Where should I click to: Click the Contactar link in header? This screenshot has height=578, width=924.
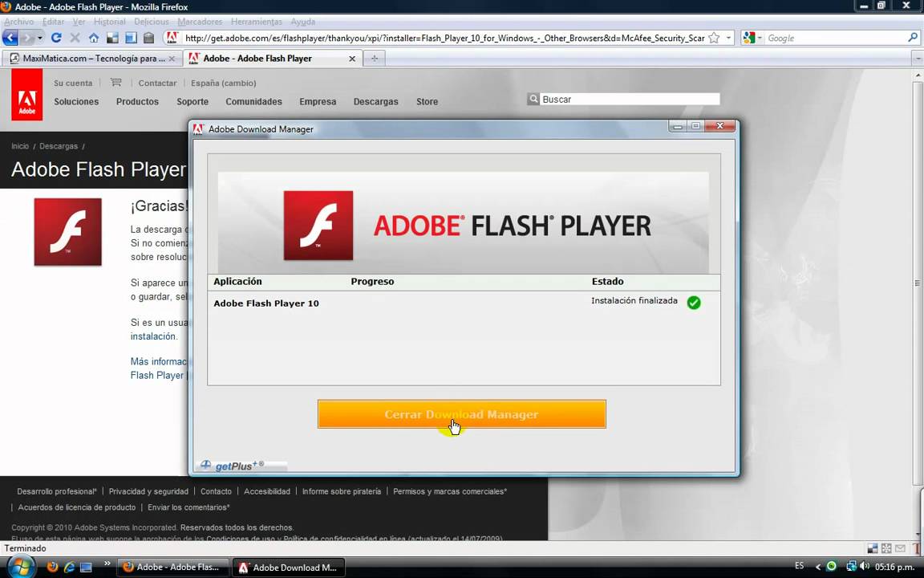click(157, 83)
